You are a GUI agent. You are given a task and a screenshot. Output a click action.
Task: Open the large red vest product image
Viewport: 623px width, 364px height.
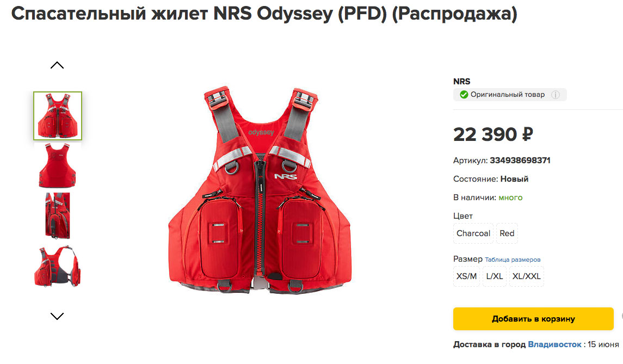(x=260, y=190)
